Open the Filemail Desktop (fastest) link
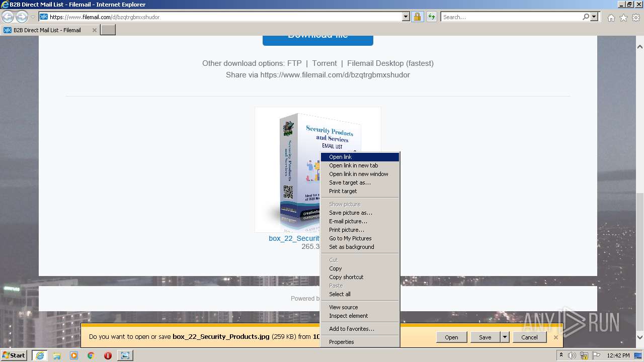Image resolution: width=644 pixels, height=362 pixels. coord(390,63)
